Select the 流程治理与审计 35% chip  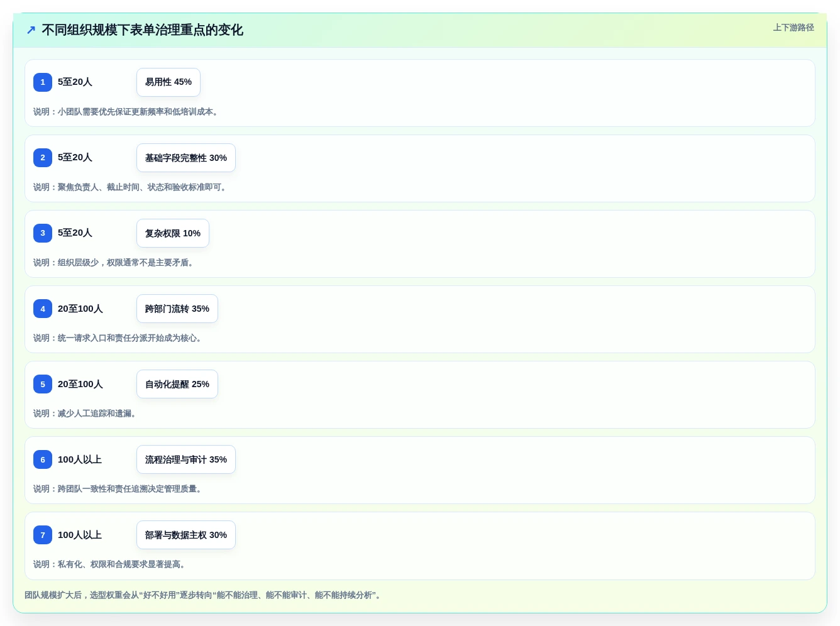[186, 459]
